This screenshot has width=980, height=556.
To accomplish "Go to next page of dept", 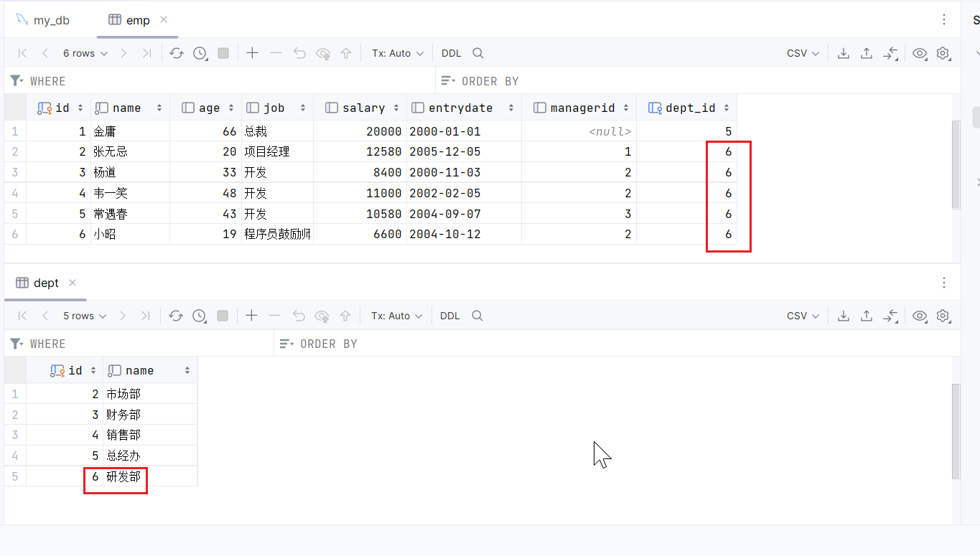I will (x=123, y=316).
